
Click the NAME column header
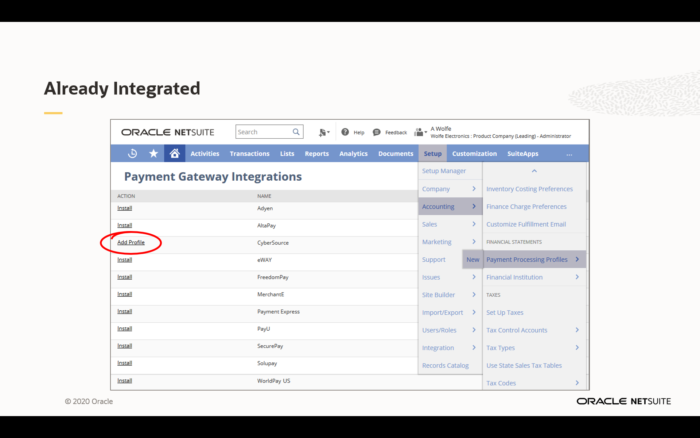(264, 196)
